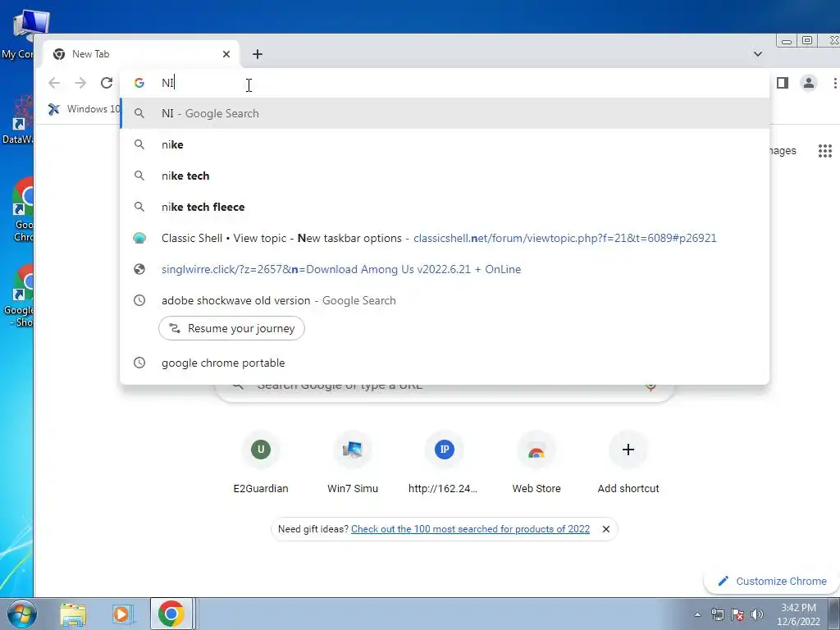Select the Google Chrome desktop shortcut
Image resolution: width=840 pixels, height=630 pixels.
pyautogui.click(x=18, y=210)
